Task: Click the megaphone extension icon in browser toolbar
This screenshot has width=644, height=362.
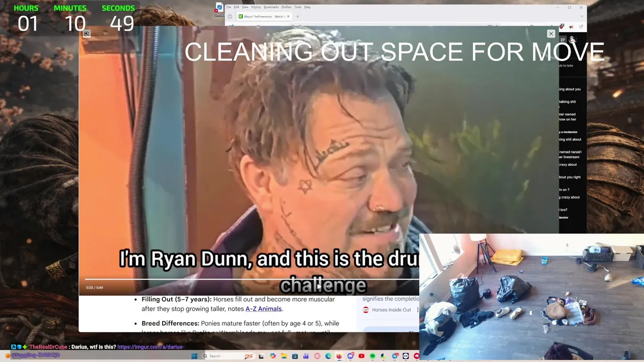Action: coord(571,27)
